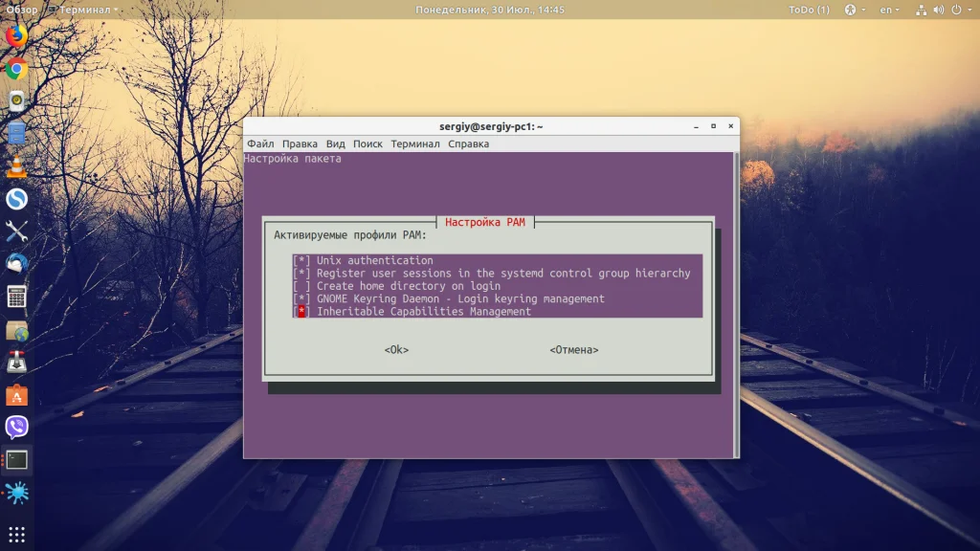Minimize the terminal window
980x551 pixels.
click(x=696, y=126)
